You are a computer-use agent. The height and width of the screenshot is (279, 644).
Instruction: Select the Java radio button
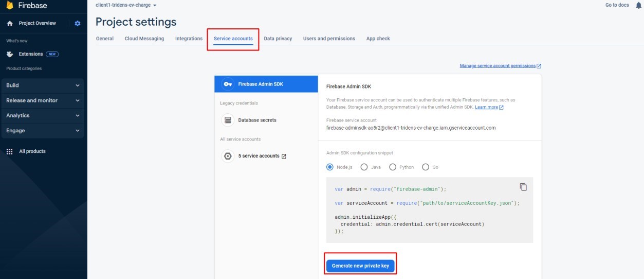pyautogui.click(x=364, y=167)
